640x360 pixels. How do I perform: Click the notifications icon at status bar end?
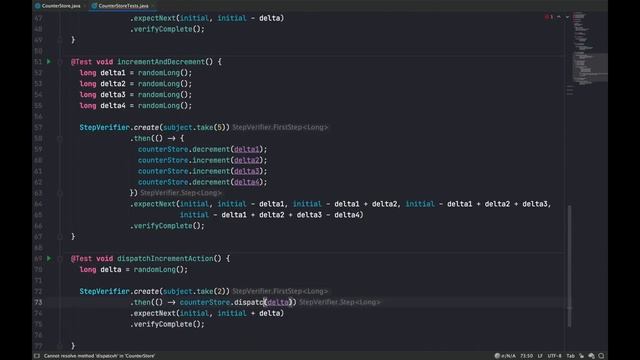(601, 356)
